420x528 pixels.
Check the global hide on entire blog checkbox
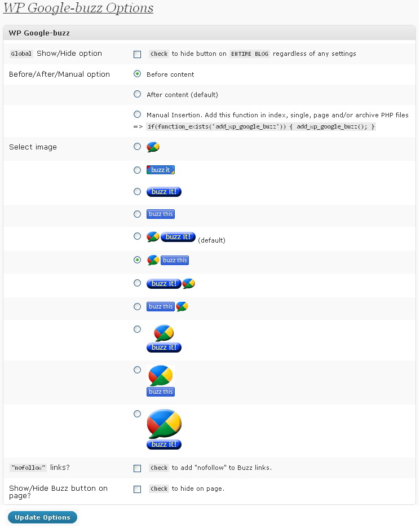pyautogui.click(x=137, y=54)
